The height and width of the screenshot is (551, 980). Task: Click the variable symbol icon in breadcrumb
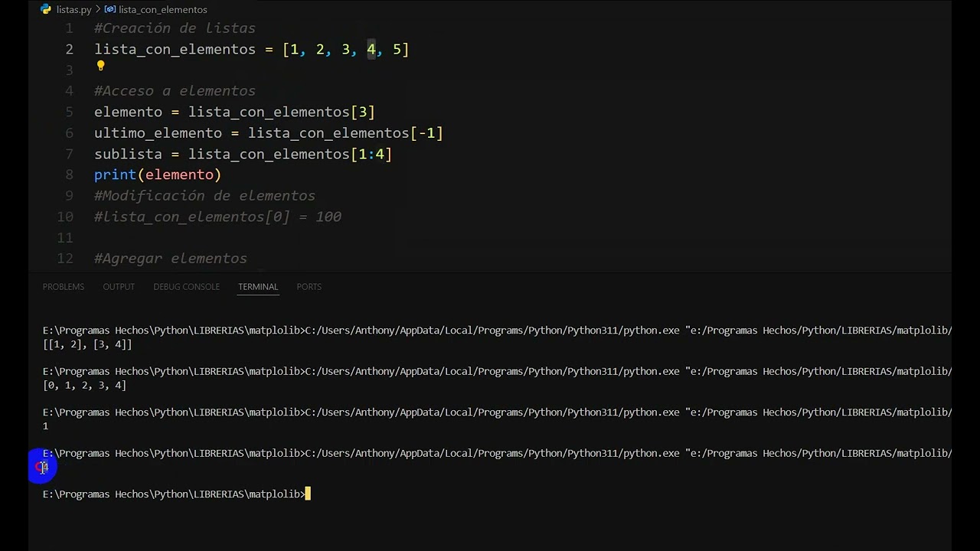110,9
